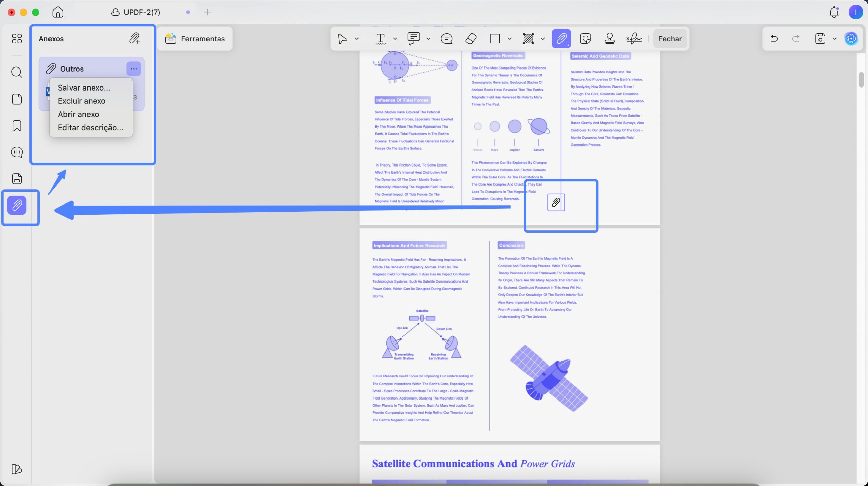The width and height of the screenshot is (868, 486).
Task: Select the hatched area highlight tool
Action: 528,39
